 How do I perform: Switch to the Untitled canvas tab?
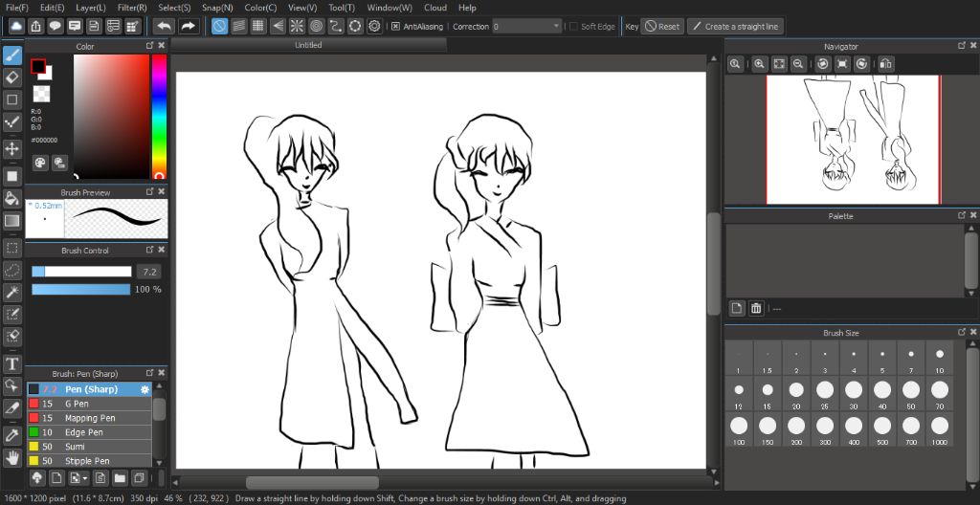(x=309, y=45)
